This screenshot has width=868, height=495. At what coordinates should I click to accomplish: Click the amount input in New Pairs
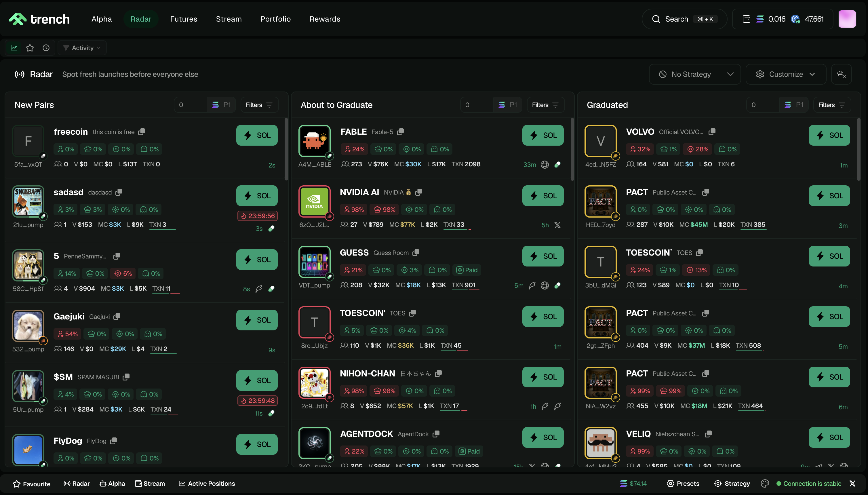click(191, 105)
